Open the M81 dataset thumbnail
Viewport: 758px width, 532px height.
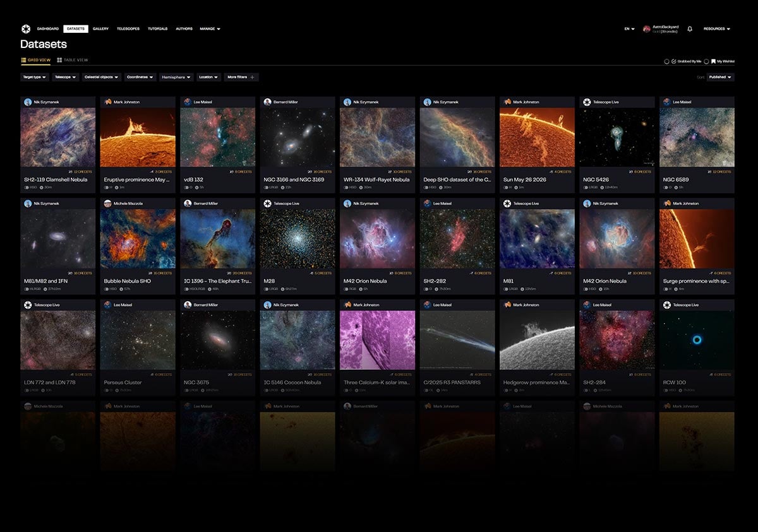coord(538,239)
